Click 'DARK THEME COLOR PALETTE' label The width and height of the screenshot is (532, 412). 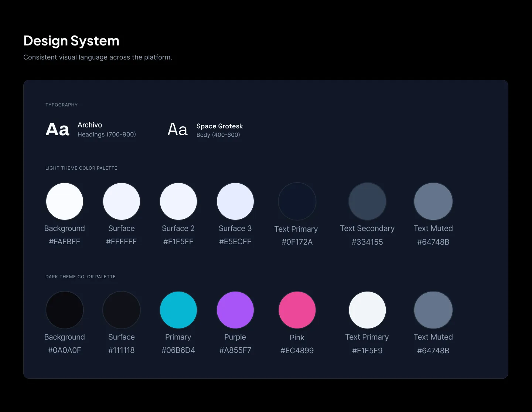(81, 277)
